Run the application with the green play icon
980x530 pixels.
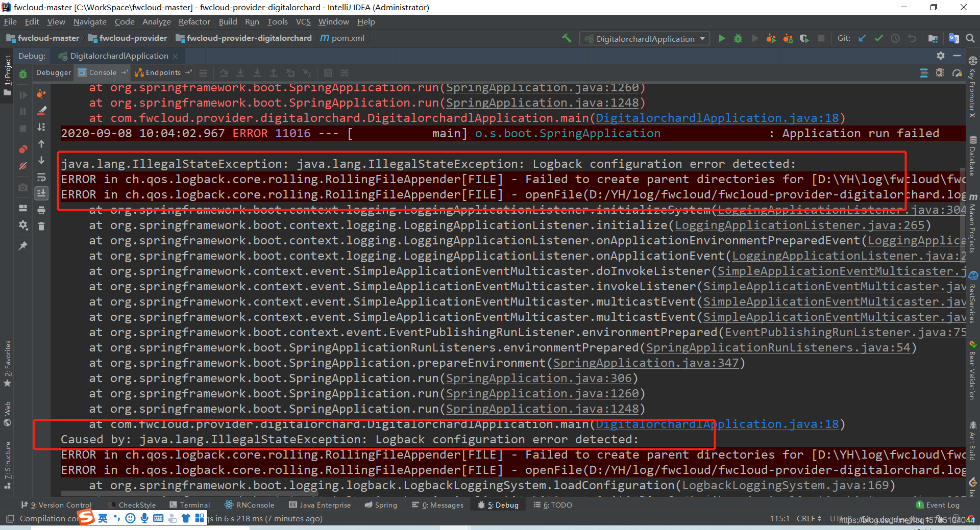pyautogui.click(x=722, y=38)
